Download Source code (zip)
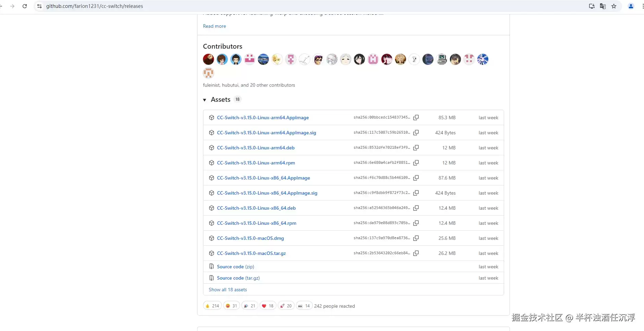The height and width of the screenshot is (331, 644). (x=236, y=267)
